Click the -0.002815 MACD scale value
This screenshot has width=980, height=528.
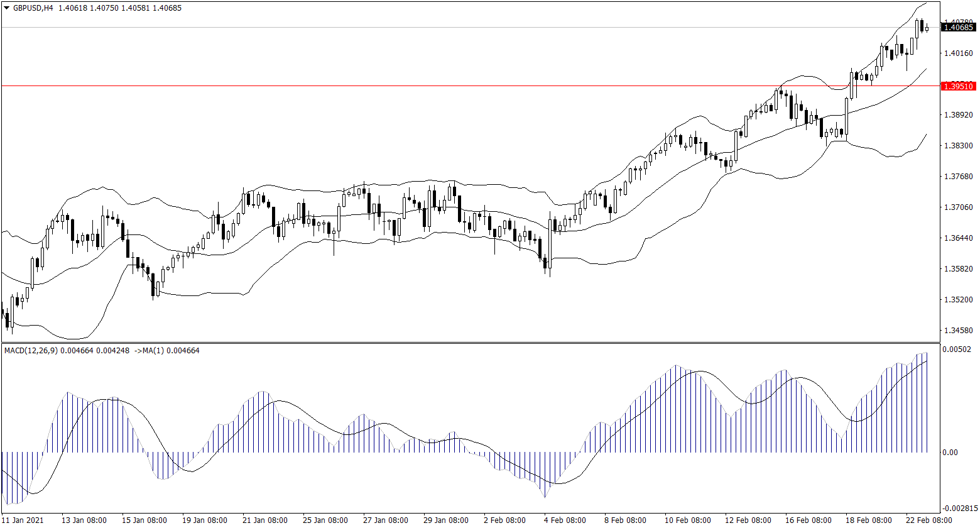pos(959,508)
